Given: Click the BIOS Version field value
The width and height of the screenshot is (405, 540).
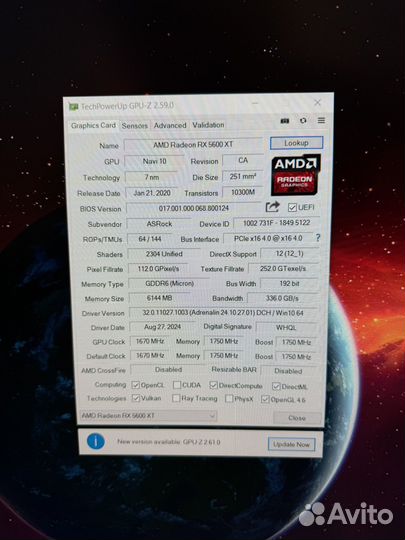Looking at the screenshot, I should 194,208.
